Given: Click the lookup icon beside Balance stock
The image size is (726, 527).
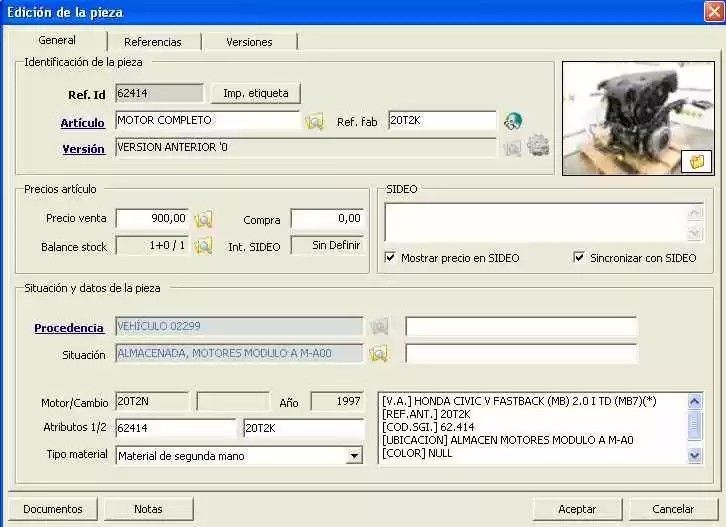Looking at the screenshot, I should 203,246.
